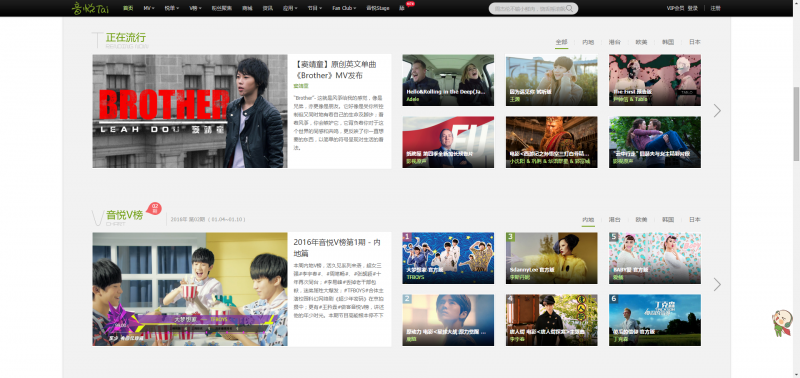Click the red 02 period badge by V榜
Image resolution: width=800 pixels, height=378 pixels.
[x=154, y=208]
